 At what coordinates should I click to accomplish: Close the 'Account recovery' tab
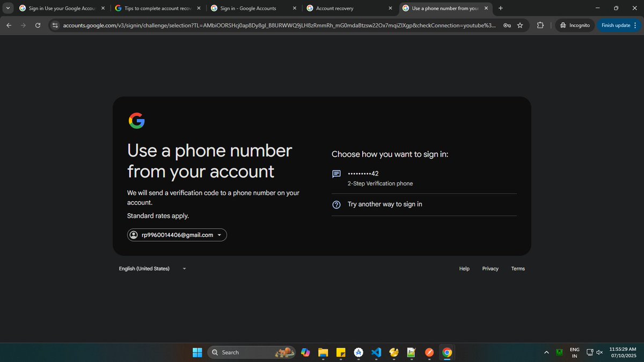(x=390, y=8)
